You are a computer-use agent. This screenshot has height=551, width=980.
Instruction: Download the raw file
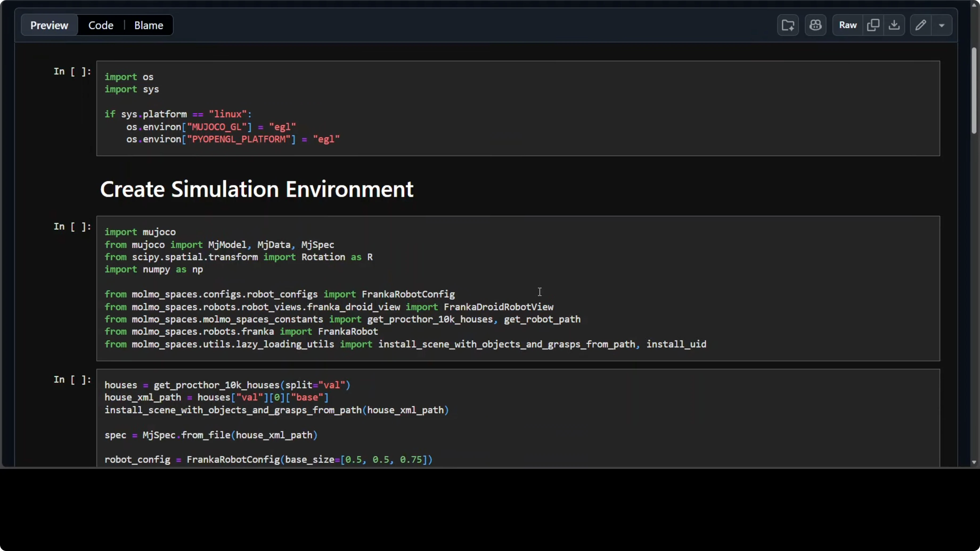894,25
